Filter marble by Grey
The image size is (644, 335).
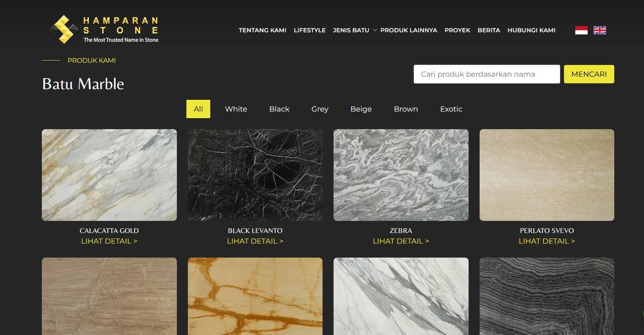tap(320, 109)
